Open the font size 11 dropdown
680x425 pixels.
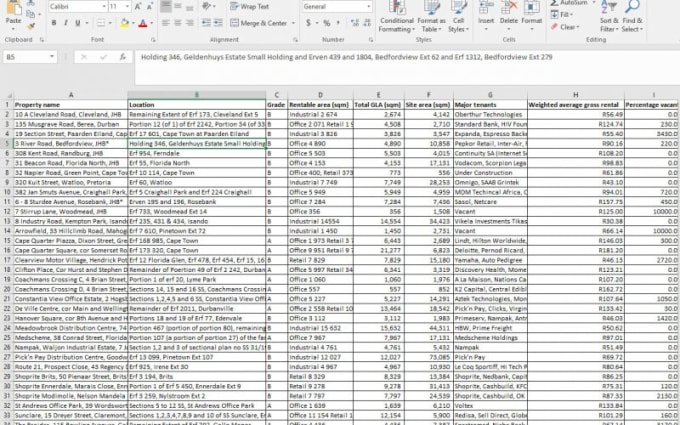point(127,7)
